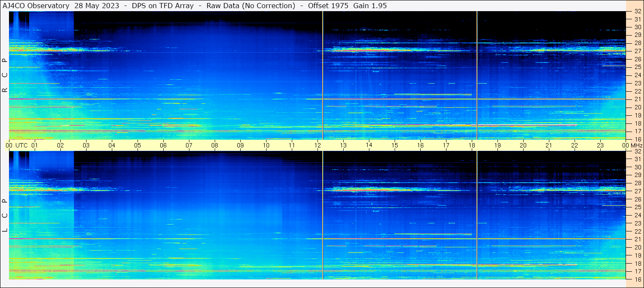Click the 17 MHz tick on RCP frequency scale
Viewport: 644px width, 288px height.
click(x=637, y=131)
